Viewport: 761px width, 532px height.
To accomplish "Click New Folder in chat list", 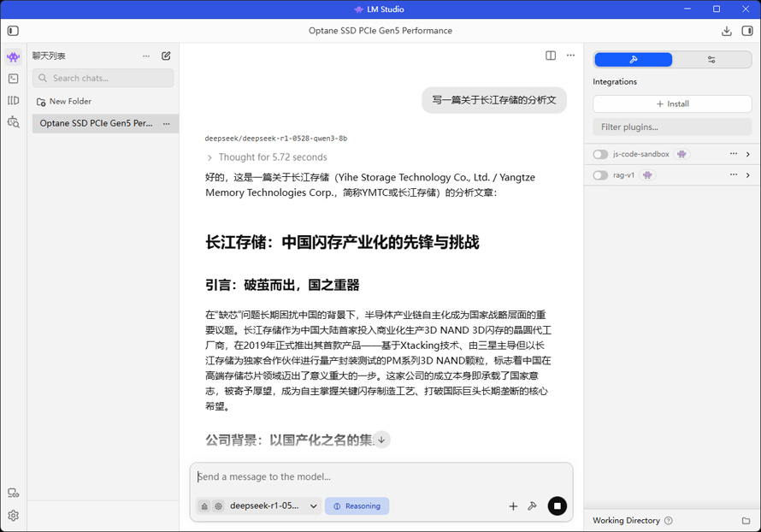I will (x=64, y=101).
